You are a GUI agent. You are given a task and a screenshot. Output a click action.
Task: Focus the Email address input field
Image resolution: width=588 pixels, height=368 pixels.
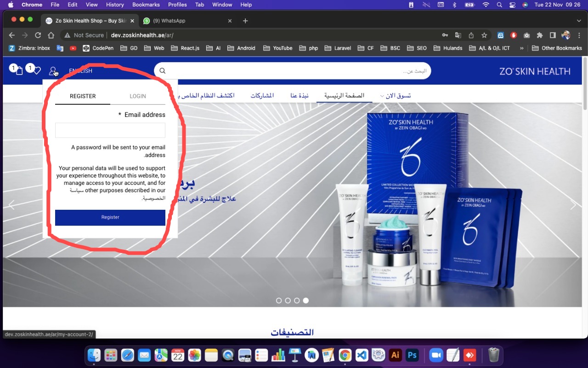coord(110,130)
